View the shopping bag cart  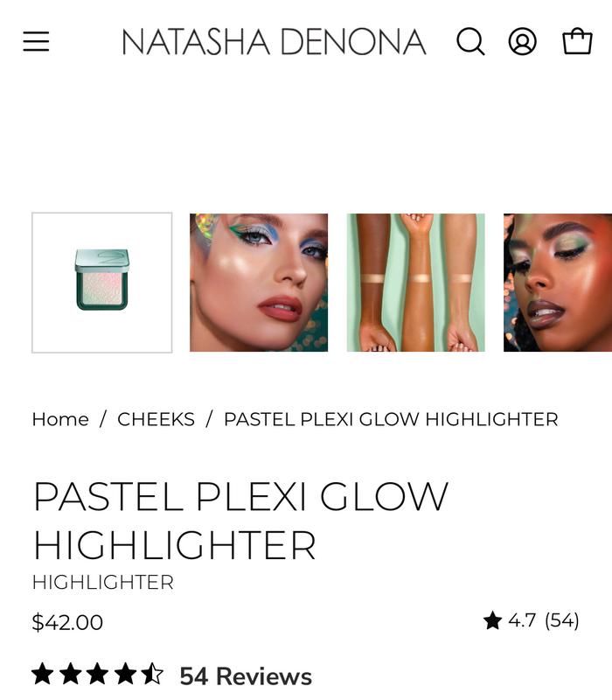point(577,41)
